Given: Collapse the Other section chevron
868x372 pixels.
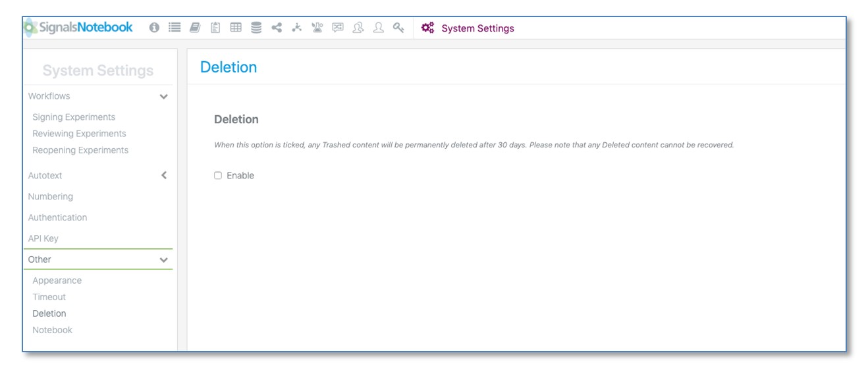Looking at the screenshot, I should coord(164,260).
